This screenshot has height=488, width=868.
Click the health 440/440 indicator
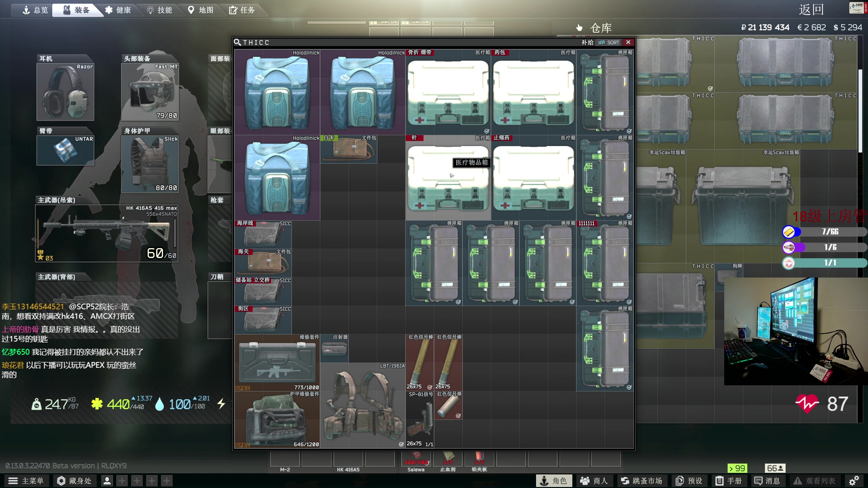point(118,404)
